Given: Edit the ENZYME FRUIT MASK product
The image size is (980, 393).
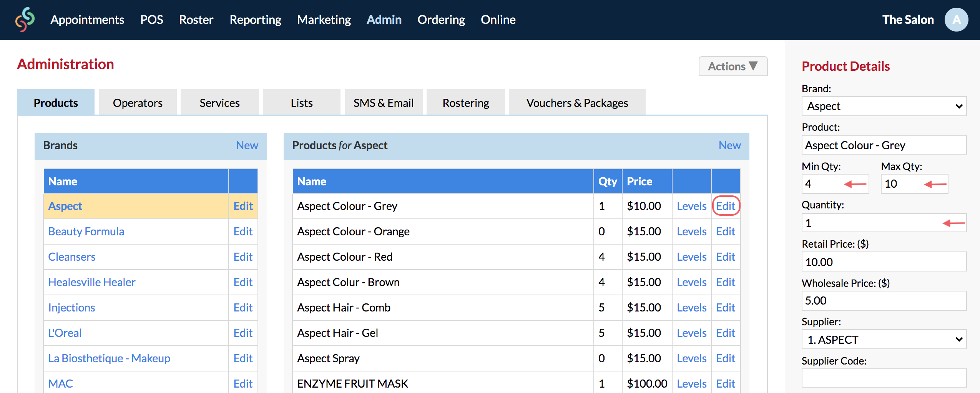Looking at the screenshot, I should click(726, 384).
